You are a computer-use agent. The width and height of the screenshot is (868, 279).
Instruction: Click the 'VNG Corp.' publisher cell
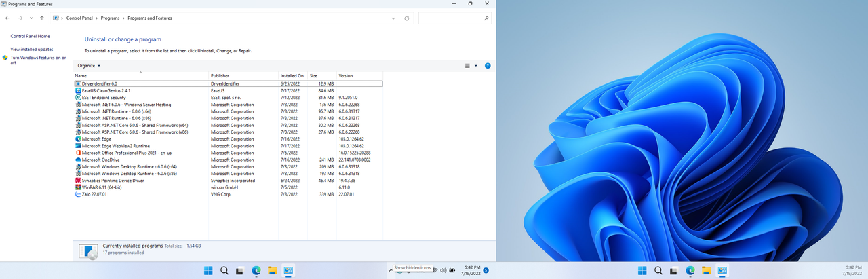(x=221, y=194)
